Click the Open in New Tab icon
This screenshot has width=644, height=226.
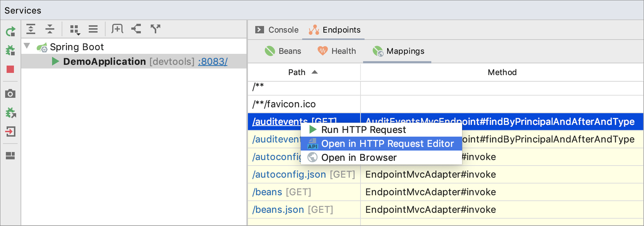tap(117, 29)
